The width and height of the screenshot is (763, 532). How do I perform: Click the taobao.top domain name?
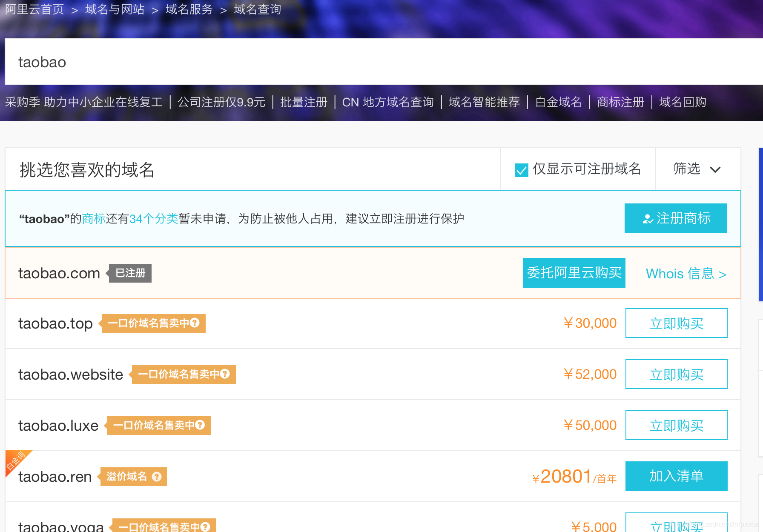55,323
